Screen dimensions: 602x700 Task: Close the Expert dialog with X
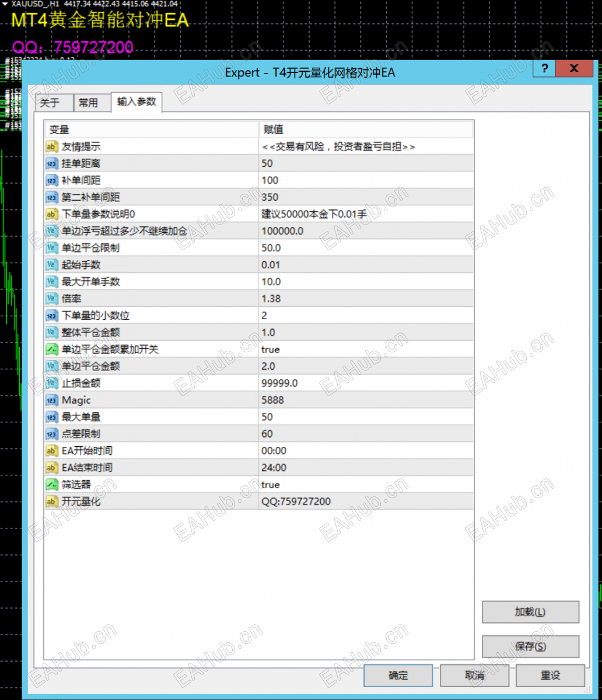tap(574, 68)
